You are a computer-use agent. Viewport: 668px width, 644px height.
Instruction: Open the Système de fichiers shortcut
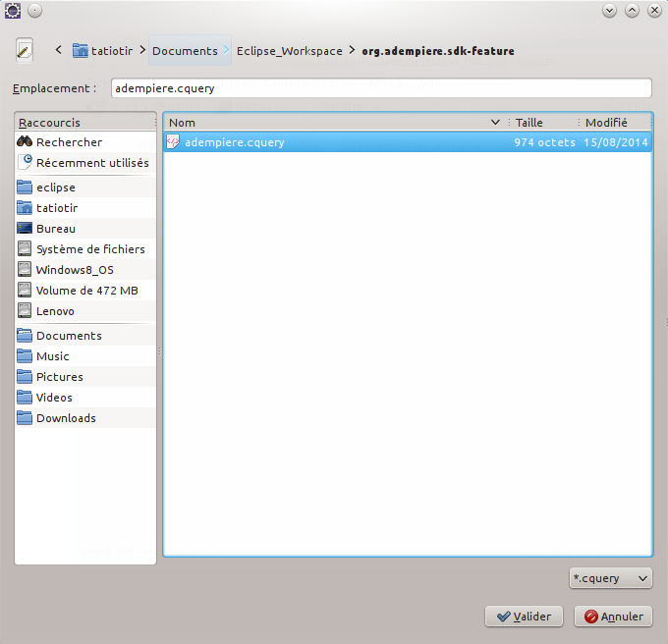(90, 249)
